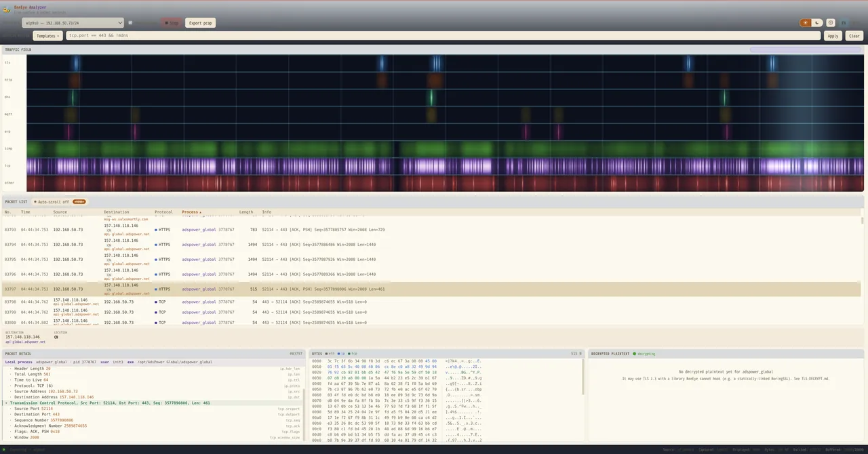The width and height of the screenshot is (868, 454).
Task: Click bytes panel vertical scrollbar
Action: pos(582,376)
